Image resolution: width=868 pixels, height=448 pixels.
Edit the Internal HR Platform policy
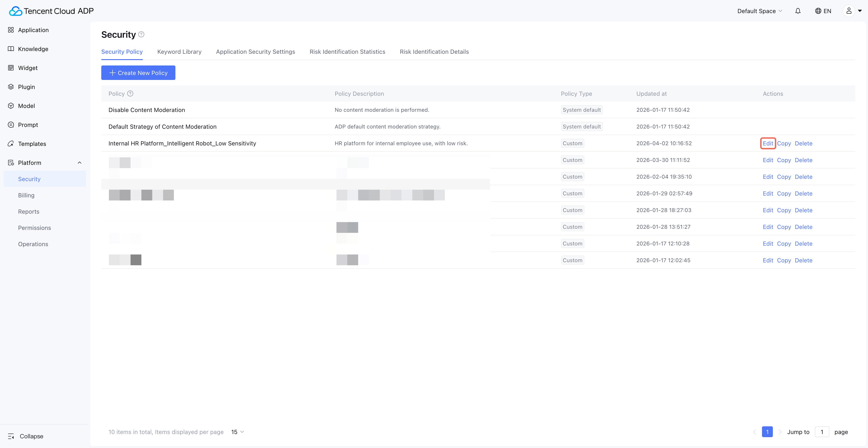tap(768, 143)
